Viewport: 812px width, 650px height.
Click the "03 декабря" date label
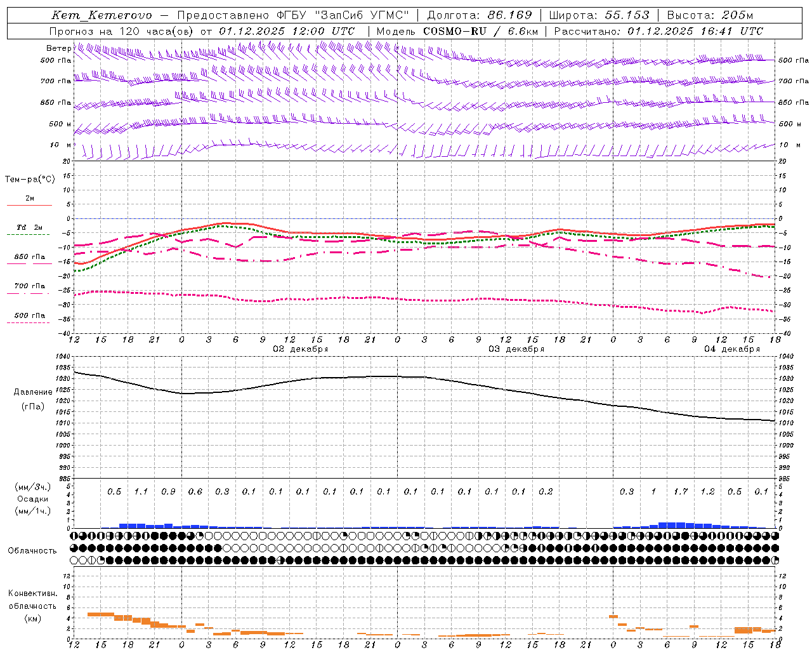pos(516,349)
